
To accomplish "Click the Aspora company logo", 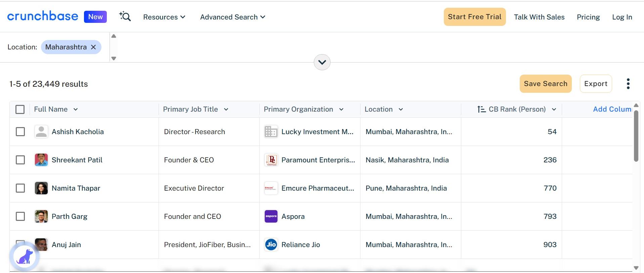I will 271,217.
